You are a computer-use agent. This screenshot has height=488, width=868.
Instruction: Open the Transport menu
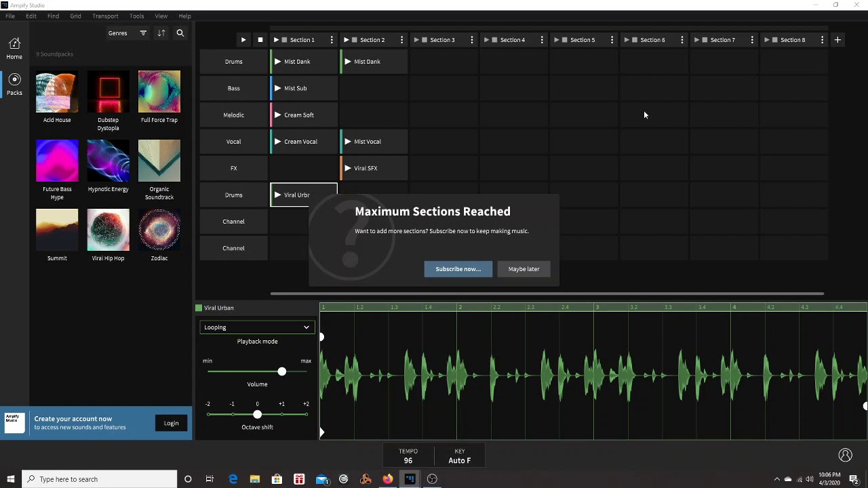[105, 16]
